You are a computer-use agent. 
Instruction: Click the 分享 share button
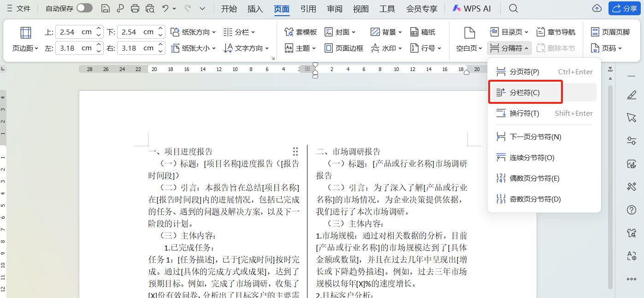626,8
